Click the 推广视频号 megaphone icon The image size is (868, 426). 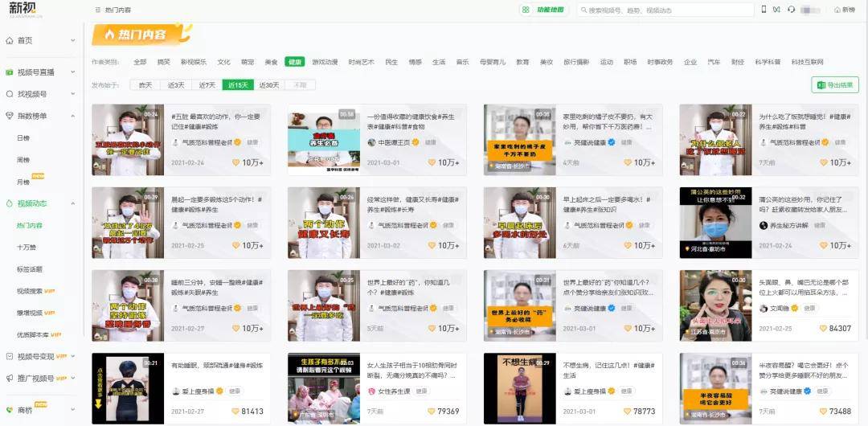click(9, 378)
